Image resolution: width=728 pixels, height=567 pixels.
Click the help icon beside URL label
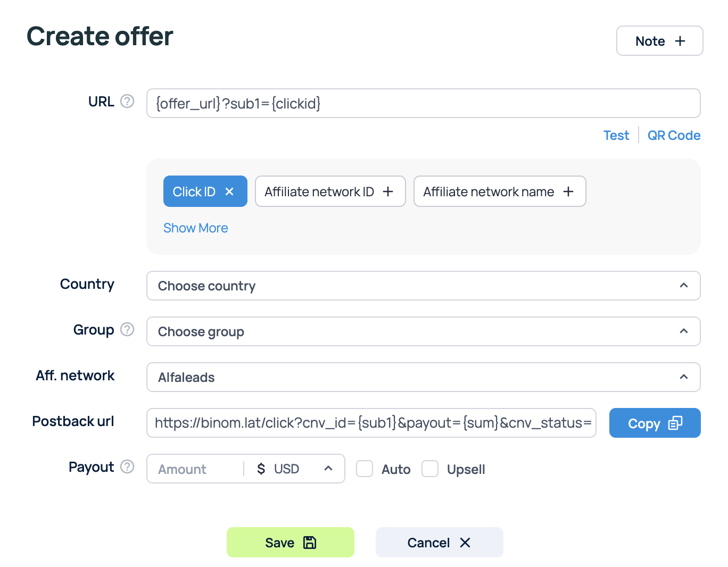(127, 101)
